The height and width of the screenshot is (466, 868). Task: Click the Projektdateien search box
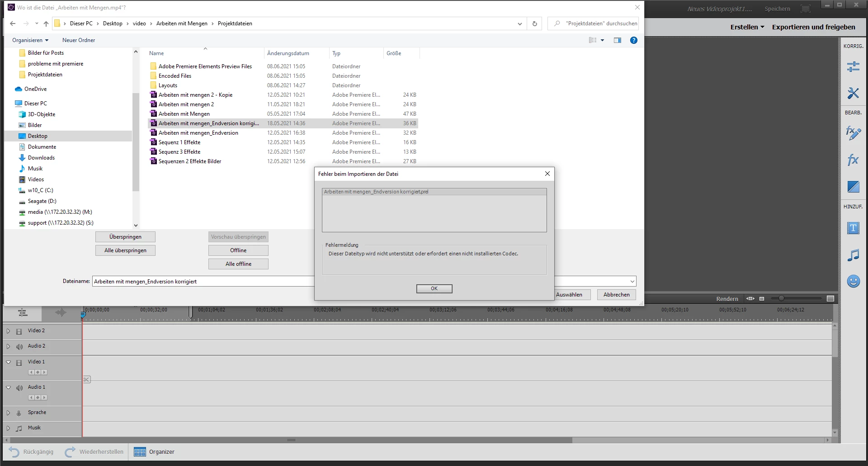(x=593, y=24)
